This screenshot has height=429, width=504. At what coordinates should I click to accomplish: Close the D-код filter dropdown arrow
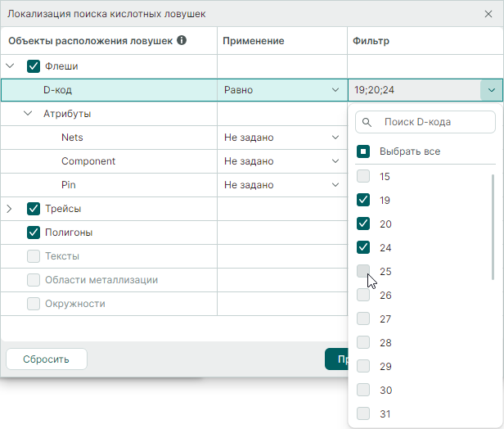[491, 90]
